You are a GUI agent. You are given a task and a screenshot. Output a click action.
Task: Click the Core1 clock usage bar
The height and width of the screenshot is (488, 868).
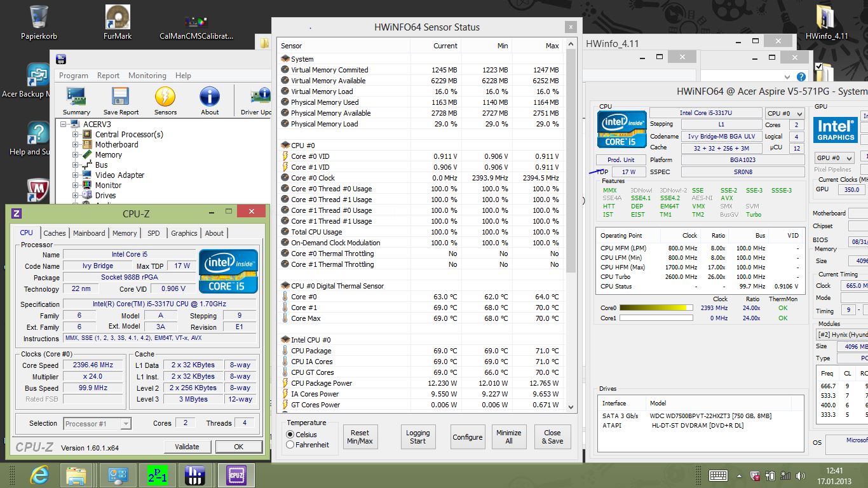[x=656, y=318]
